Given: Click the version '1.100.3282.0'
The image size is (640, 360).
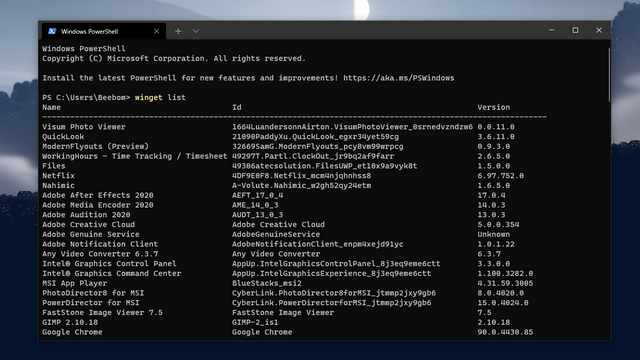Looking at the screenshot, I should tap(505, 274).
